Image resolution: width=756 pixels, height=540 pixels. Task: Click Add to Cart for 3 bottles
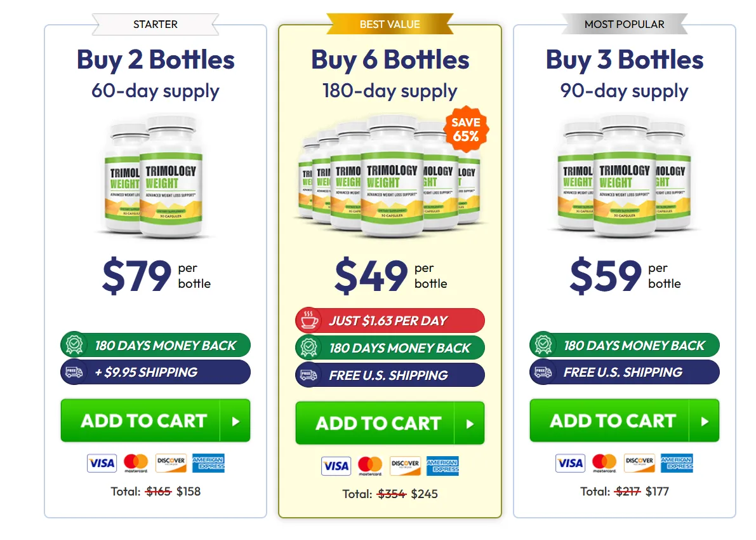tap(625, 421)
